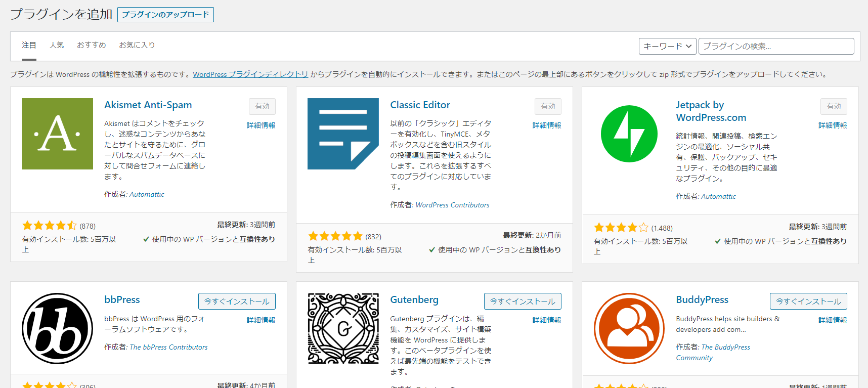The height and width of the screenshot is (388, 868).
Task: Click 最終更新: 2か月前 on Classic Editor
Action: [532, 235]
